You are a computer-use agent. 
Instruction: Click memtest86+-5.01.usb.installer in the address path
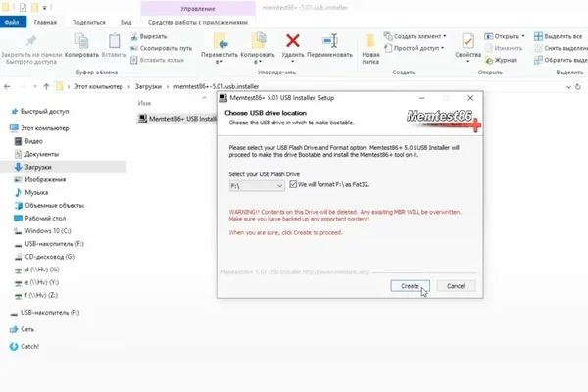tap(216, 86)
